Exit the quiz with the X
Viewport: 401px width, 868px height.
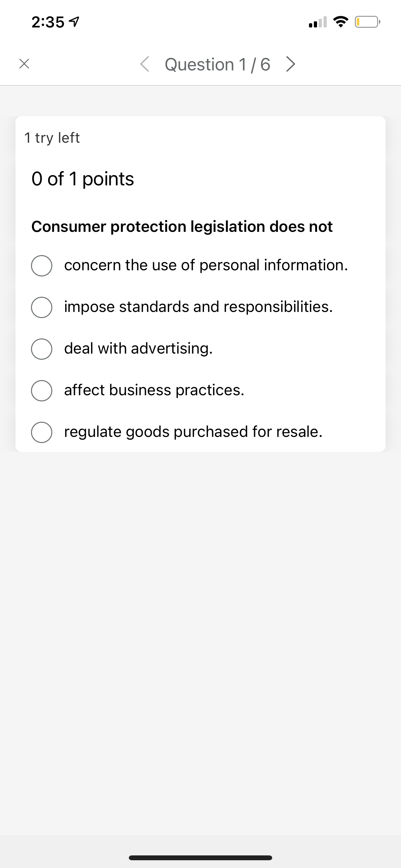tap(24, 64)
